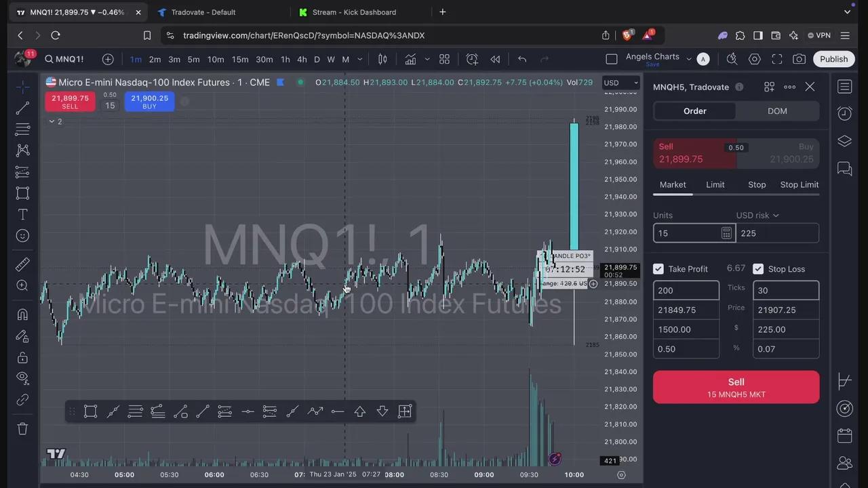This screenshot has height=488, width=868.
Task: Open the candlestick chart type selector
Action: (x=382, y=59)
